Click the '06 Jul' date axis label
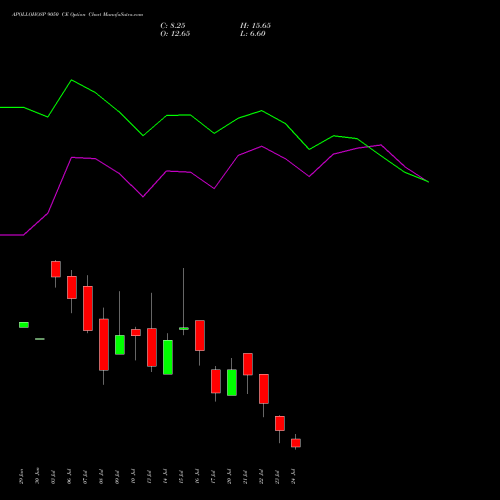 69,476
